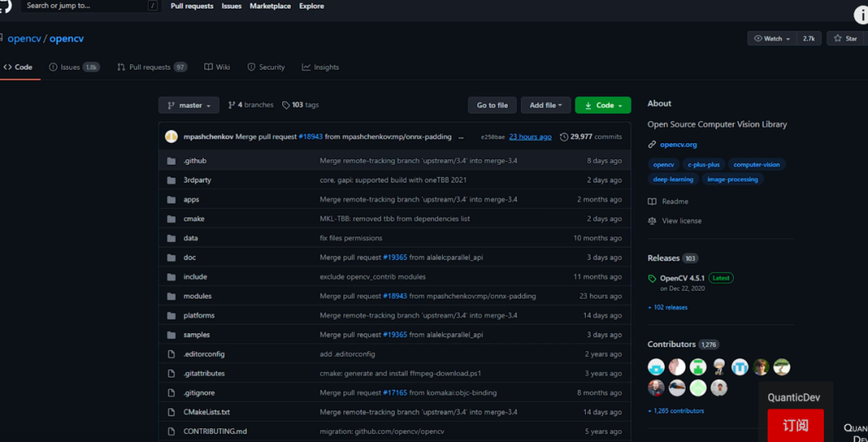Open the master branch dropdown
Image resolution: width=868 pixels, height=442 pixels.
(x=189, y=105)
